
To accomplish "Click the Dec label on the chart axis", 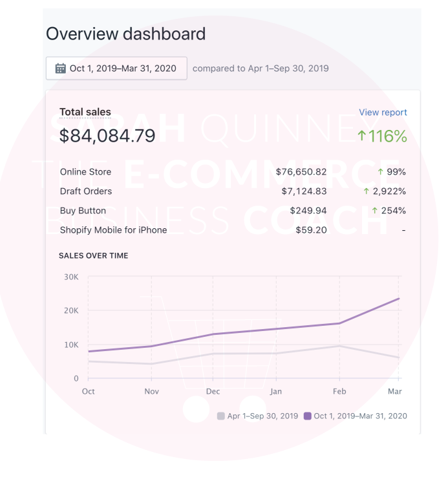I will point(213,392).
